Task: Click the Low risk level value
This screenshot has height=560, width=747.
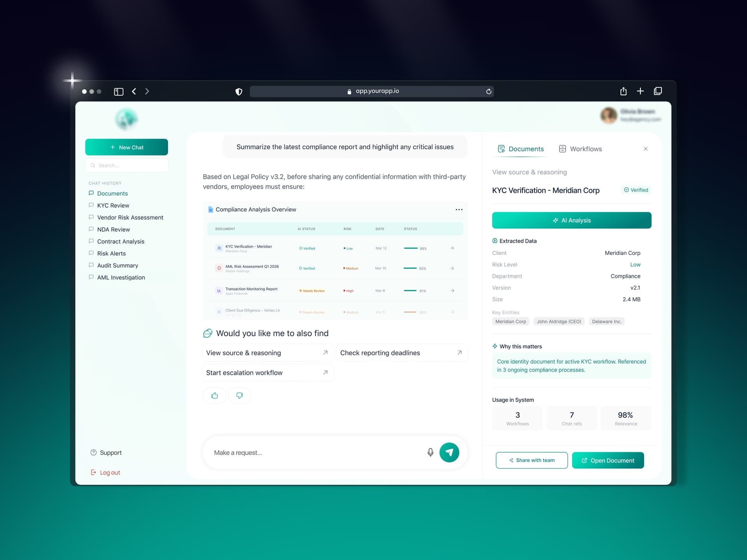Action: [x=635, y=265]
